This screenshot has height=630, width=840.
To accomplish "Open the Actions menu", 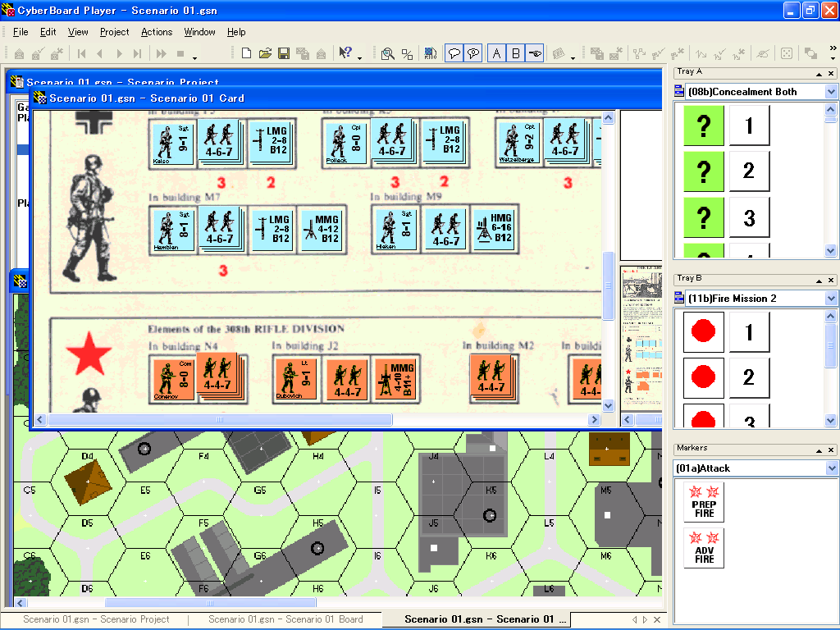I will (157, 32).
